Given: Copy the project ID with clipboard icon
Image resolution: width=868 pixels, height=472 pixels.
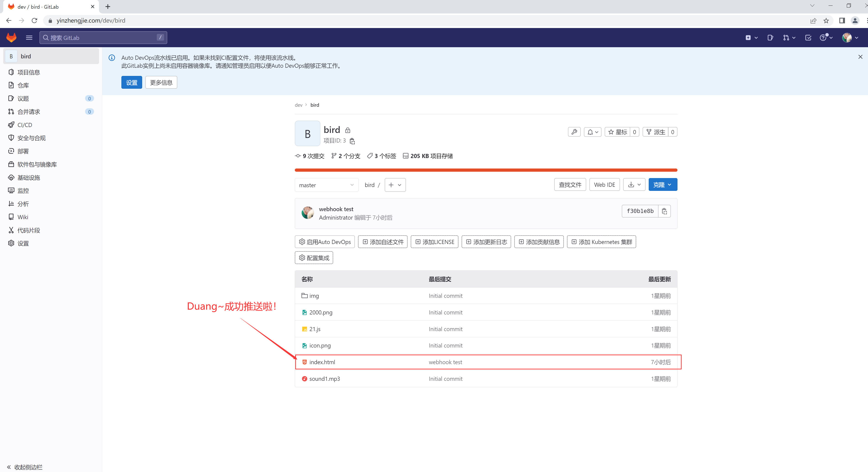Looking at the screenshot, I should (352, 141).
